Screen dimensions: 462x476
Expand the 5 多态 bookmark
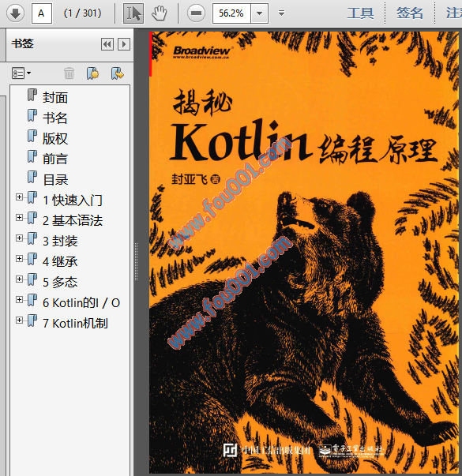coord(19,279)
